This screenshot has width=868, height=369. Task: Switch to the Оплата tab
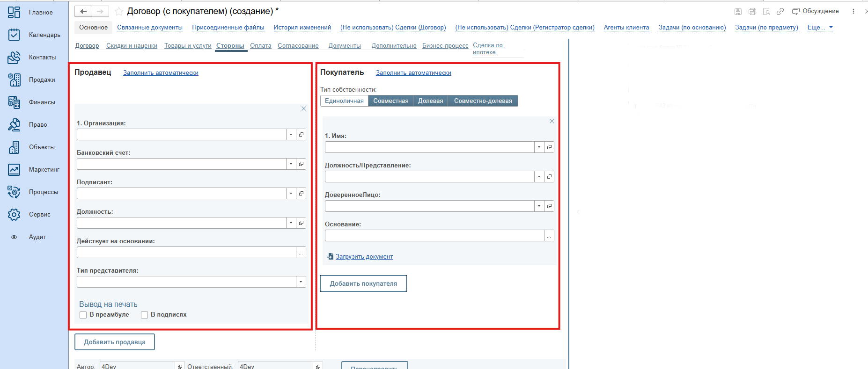[260, 46]
